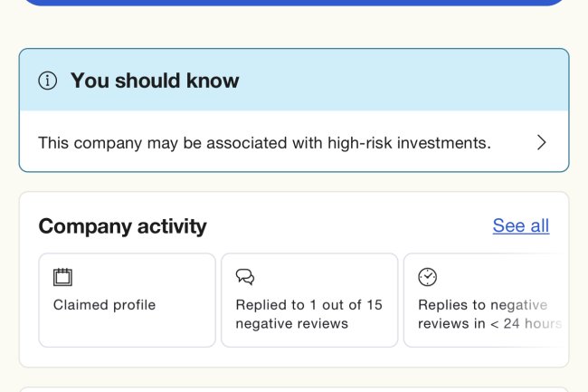Click the calendar icon above Claimed profile

click(x=62, y=277)
